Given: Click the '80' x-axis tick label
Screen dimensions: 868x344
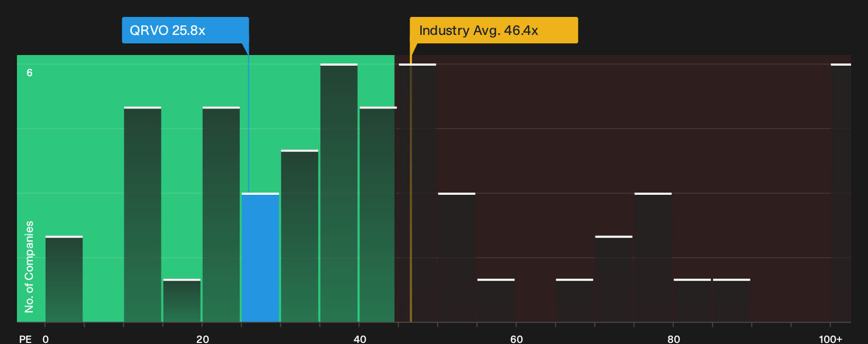Looking at the screenshot, I should [673, 339].
